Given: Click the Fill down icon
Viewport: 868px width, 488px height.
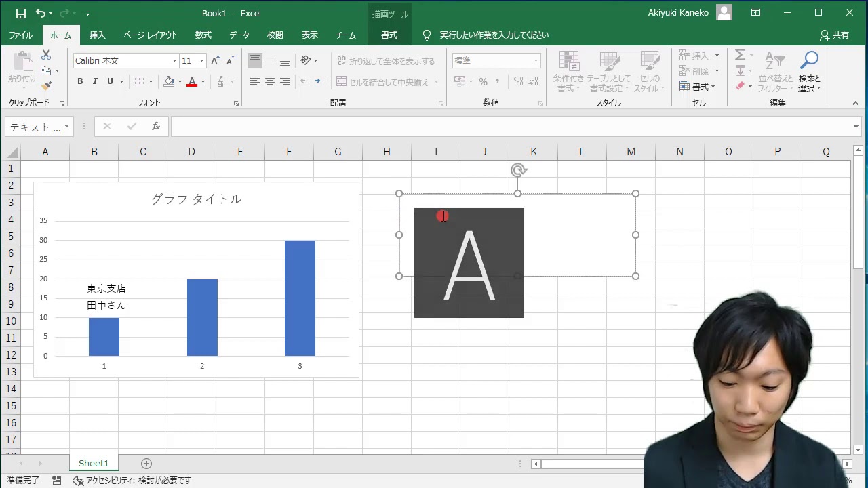Looking at the screenshot, I should tap(741, 70).
